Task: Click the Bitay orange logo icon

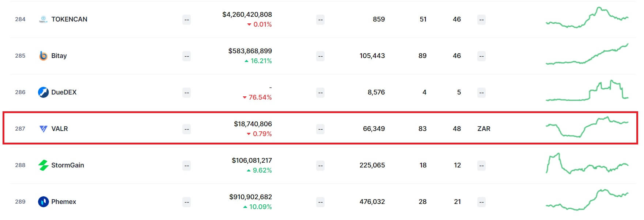Action: pos(43,55)
